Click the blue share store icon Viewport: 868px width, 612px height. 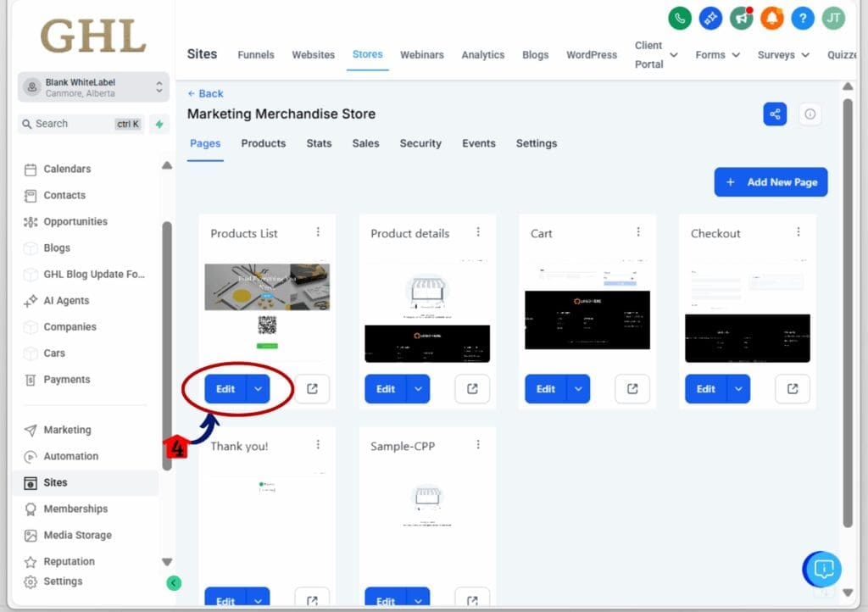coord(775,114)
